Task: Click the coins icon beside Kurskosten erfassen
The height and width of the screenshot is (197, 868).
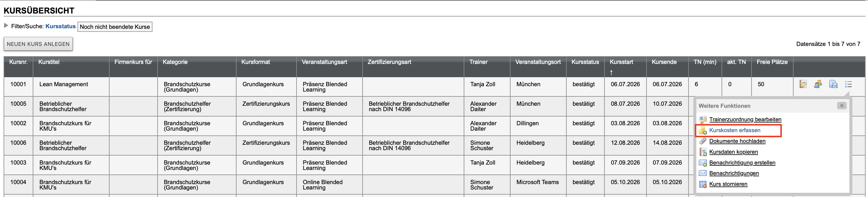Action: point(703,131)
